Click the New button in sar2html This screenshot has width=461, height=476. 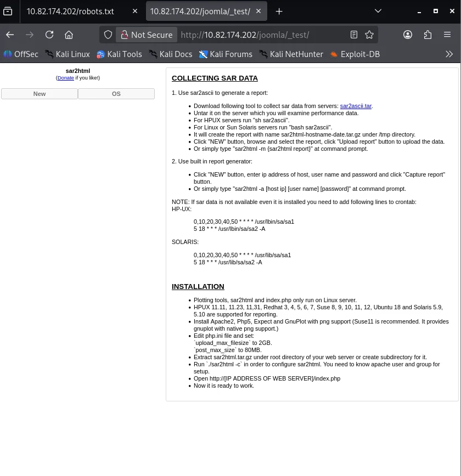tap(40, 94)
